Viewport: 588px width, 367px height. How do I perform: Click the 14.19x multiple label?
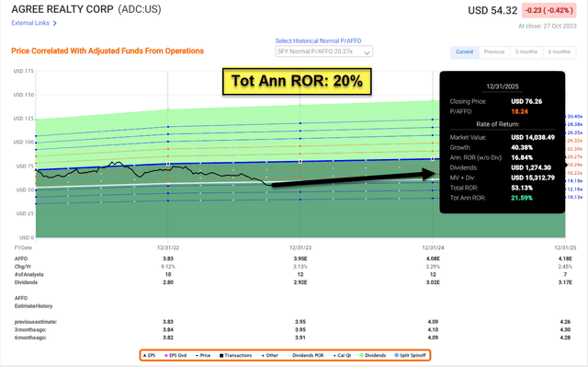pos(575,181)
